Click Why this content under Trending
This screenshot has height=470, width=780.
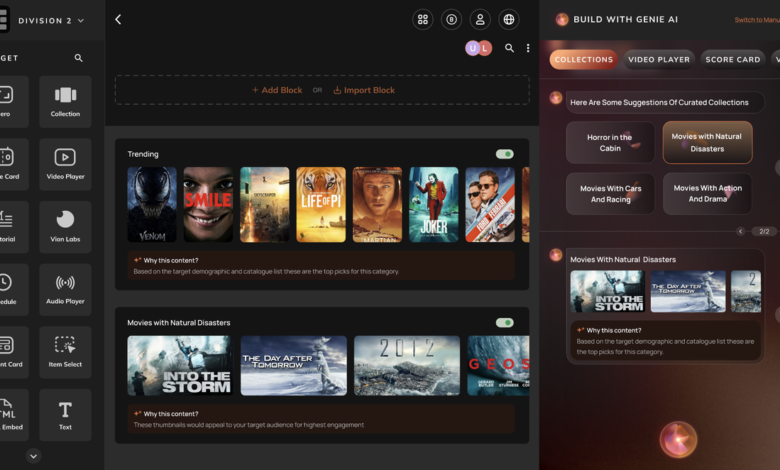coord(171,260)
